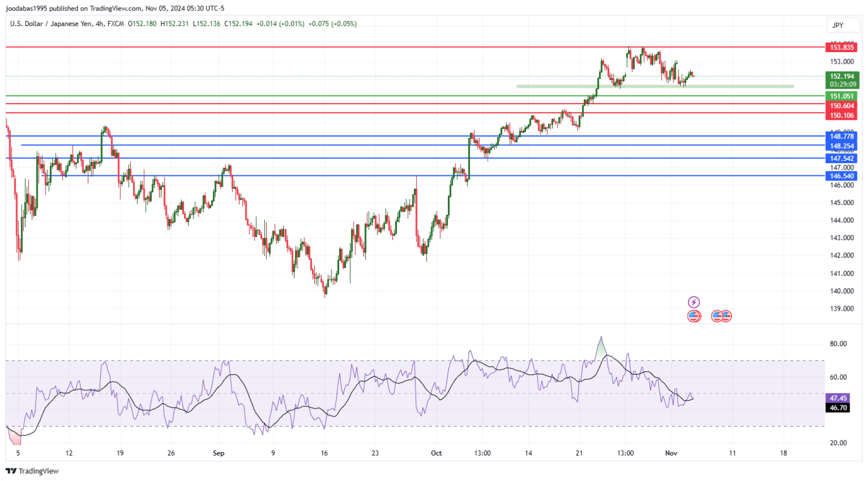Click the purple lightning bolt event icon
This screenshot has width=868, height=481.
coord(694,302)
